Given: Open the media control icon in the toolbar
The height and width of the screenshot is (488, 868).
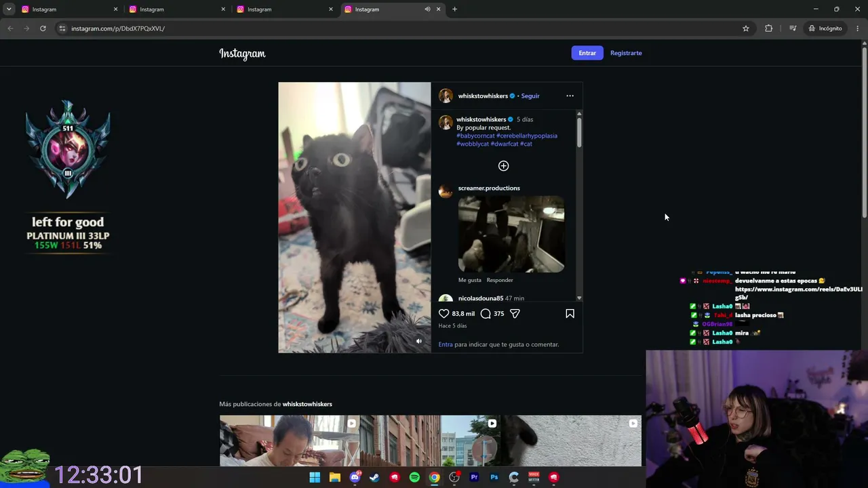Looking at the screenshot, I should 793,28.
